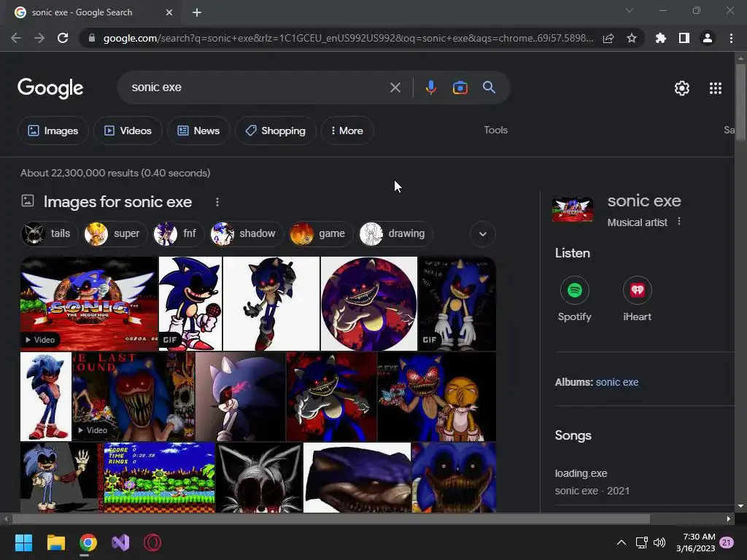Screen dimensions: 747x560
Task: Share this page from address bar
Action: point(608,38)
